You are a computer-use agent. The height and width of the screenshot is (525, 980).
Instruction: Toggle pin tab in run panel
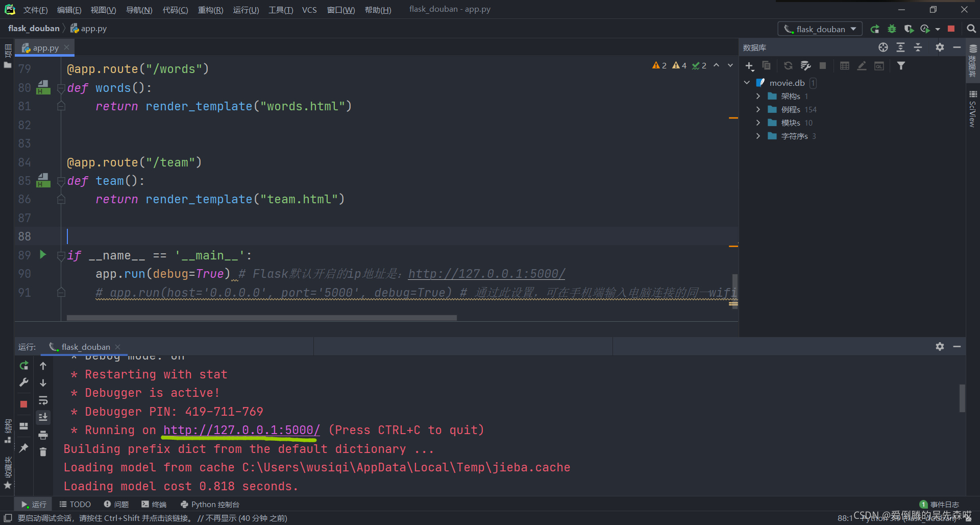click(x=23, y=448)
